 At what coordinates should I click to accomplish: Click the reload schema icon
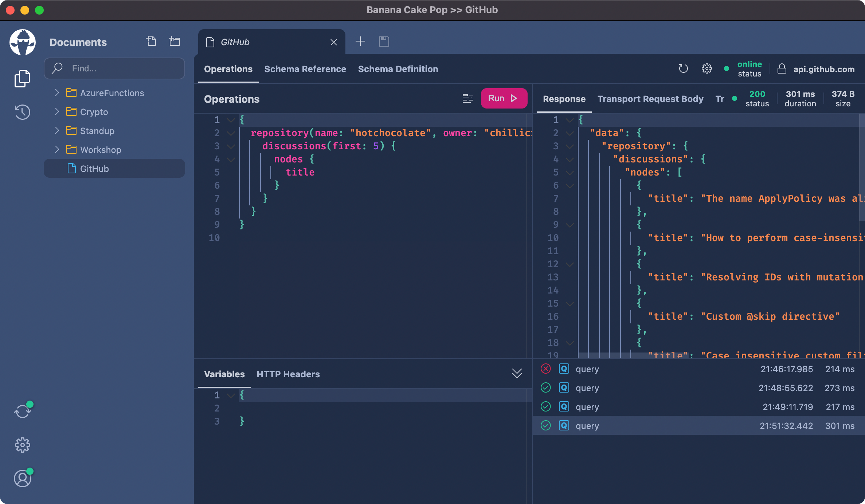click(683, 68)
